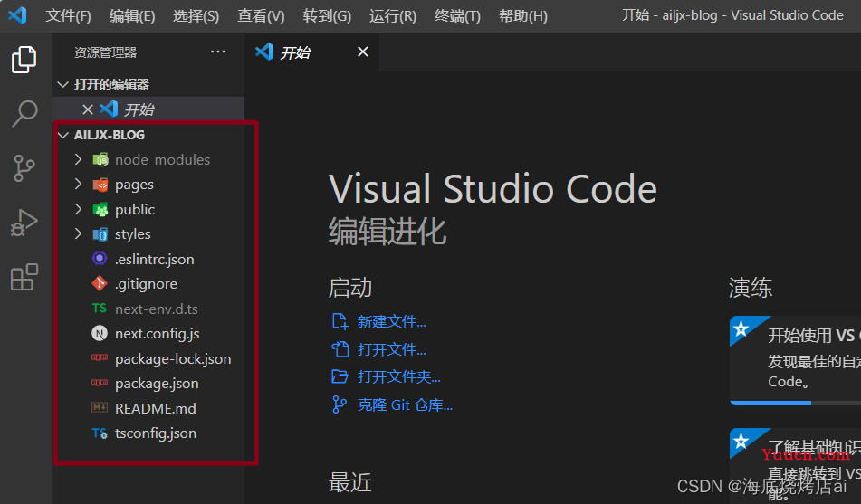The width and height of the screenshot is (861, 504).
Task: Click the .gitignore git icon
Action: pyautogui.click(x=100, y=283)
